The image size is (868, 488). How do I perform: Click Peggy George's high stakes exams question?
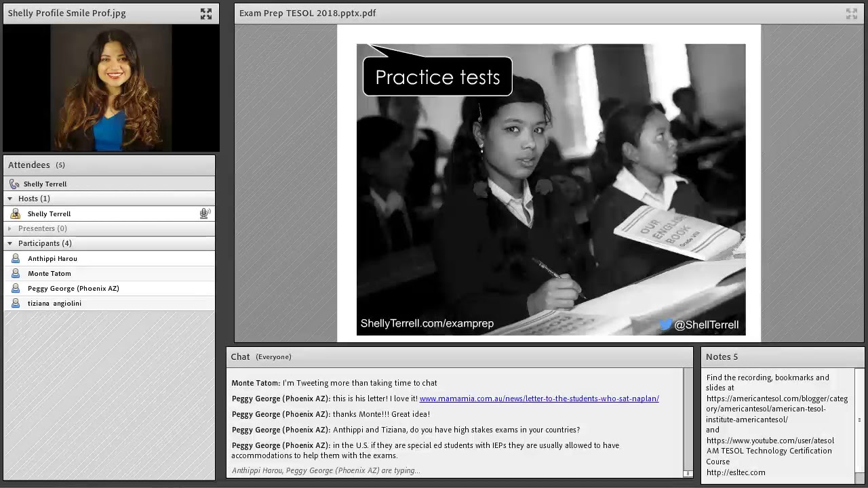point(406,430)
